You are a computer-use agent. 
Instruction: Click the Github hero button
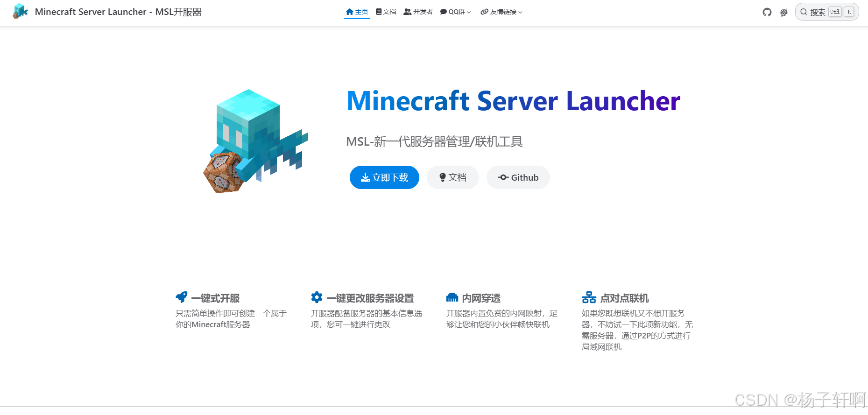518,177
